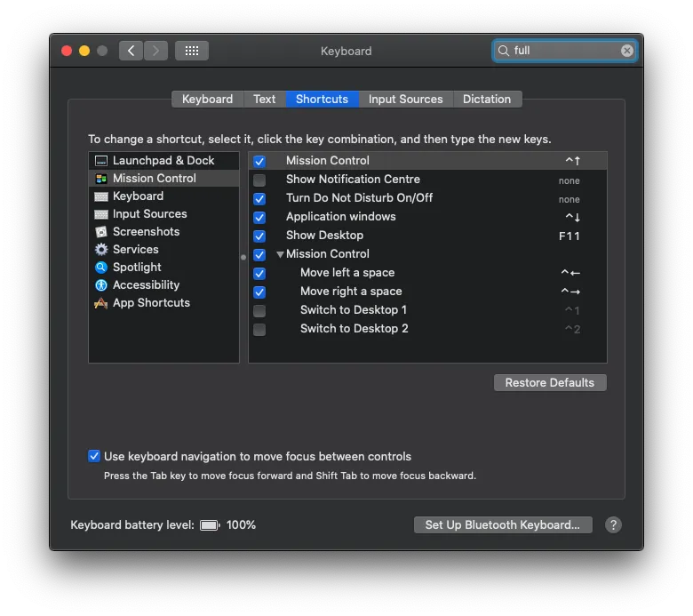Disable the Show Desktop shortcut checkbox
The width and height of the screenshot is (693, 616).
pyautogui.click(x=259, y=236)
